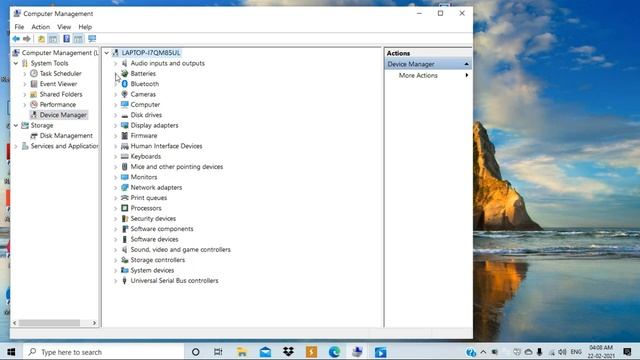Screen dimensions: 640x360
Task: Click the Security devices icon
Action: point(124,218)
